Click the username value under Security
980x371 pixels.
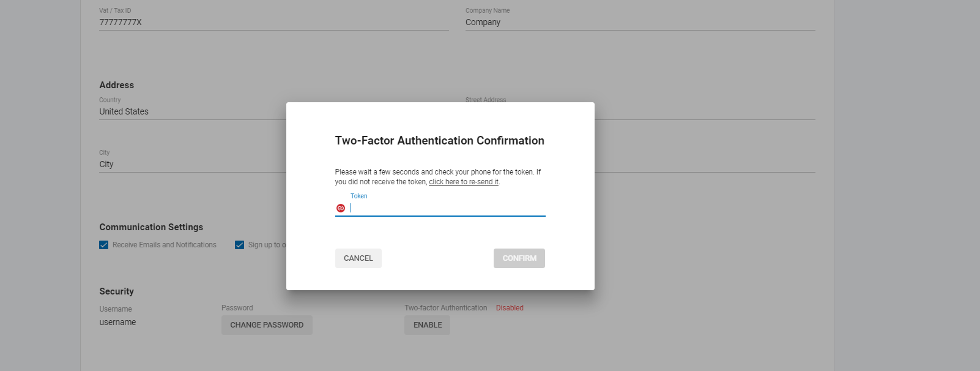[x=118, y=323]
